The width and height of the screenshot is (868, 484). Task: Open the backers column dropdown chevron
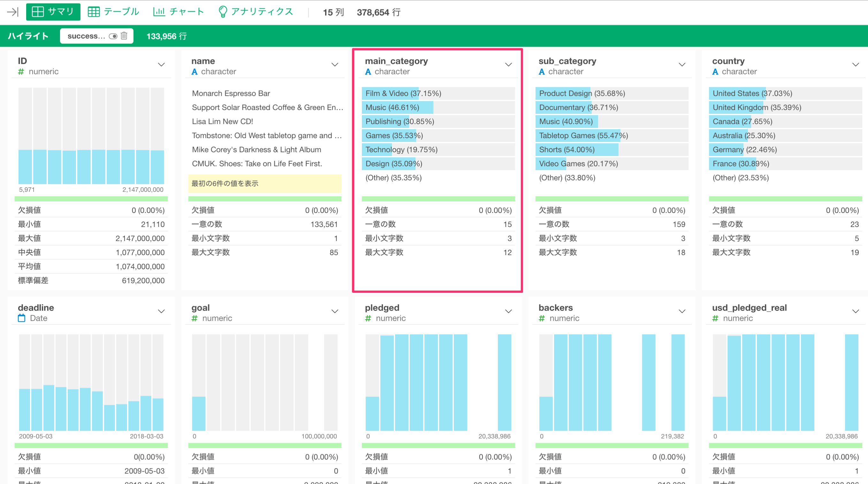(682, 311)
